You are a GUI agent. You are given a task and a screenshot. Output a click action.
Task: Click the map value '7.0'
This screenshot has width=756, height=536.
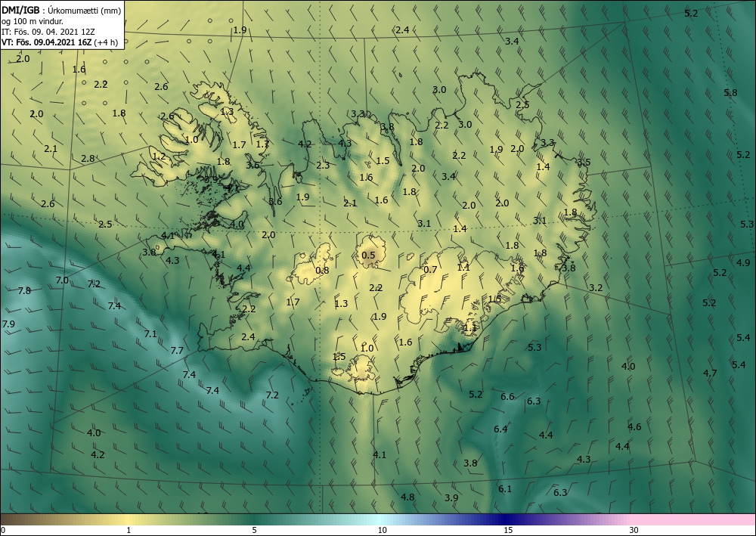tap(62, 280)
